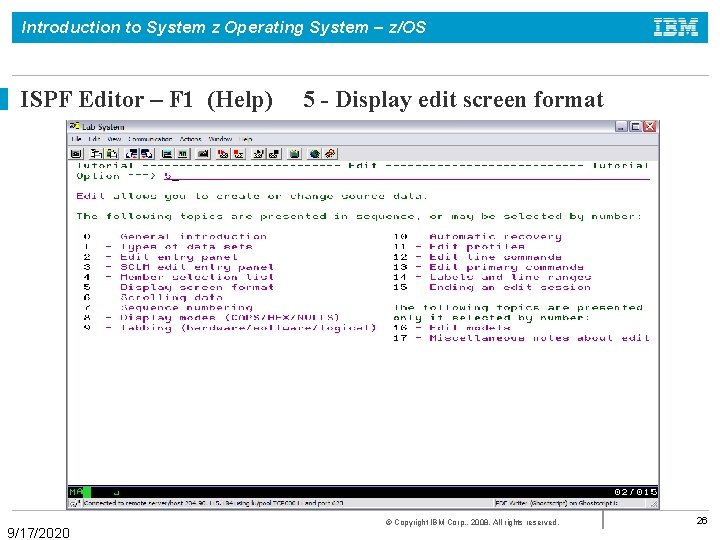Click the print screen toolbar icon
The height and width of the screenshot is (540, 720).
click(76, 154)
